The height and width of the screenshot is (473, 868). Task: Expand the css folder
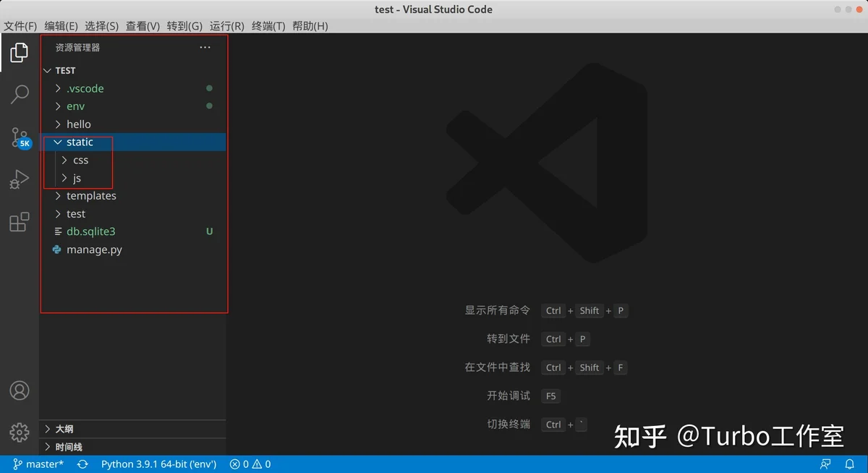(x=134, y=160)
